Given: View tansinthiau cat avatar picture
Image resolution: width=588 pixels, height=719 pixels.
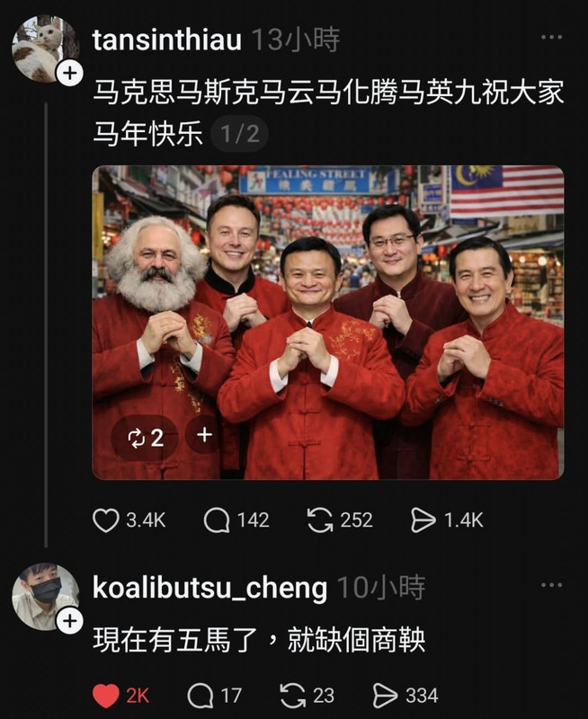Looking at the screenshot, I should [x=46, y=49].
